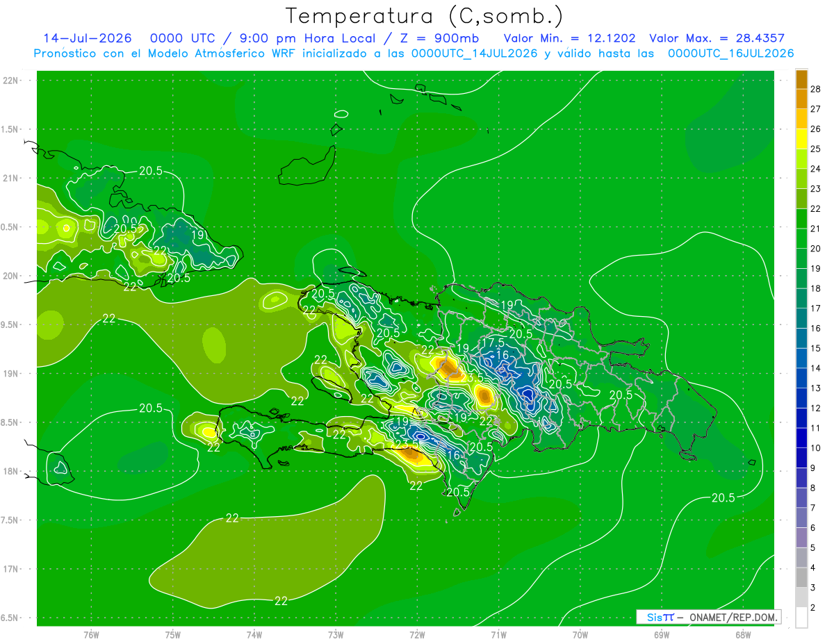Click the latitude axis label '9.5N'

click(10, 325)
